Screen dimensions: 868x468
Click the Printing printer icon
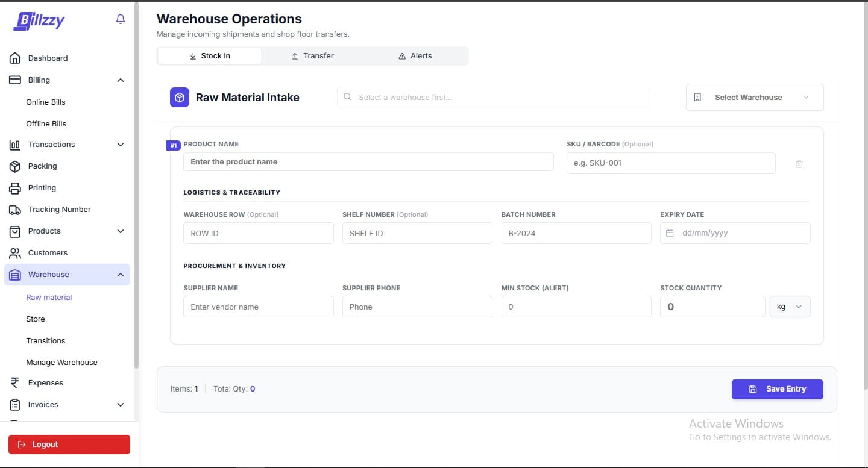point(15,188)
